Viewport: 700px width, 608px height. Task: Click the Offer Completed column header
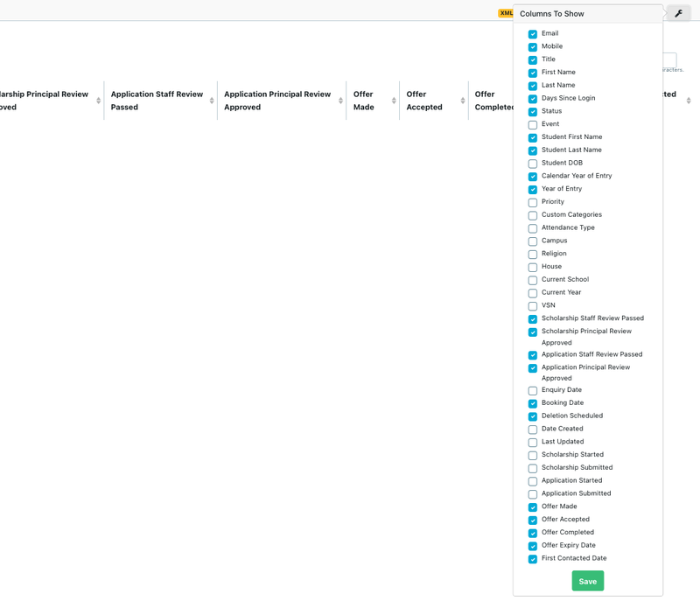click(x=490, y=100)
